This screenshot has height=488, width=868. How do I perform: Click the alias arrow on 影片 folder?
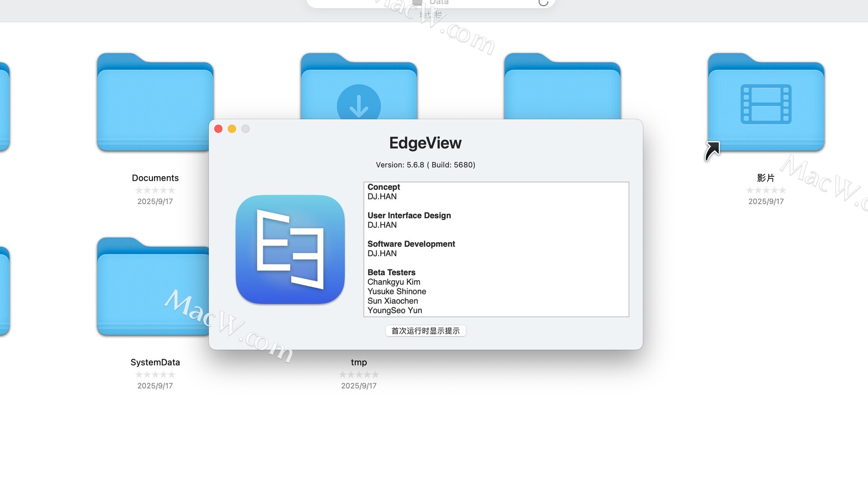712,150
